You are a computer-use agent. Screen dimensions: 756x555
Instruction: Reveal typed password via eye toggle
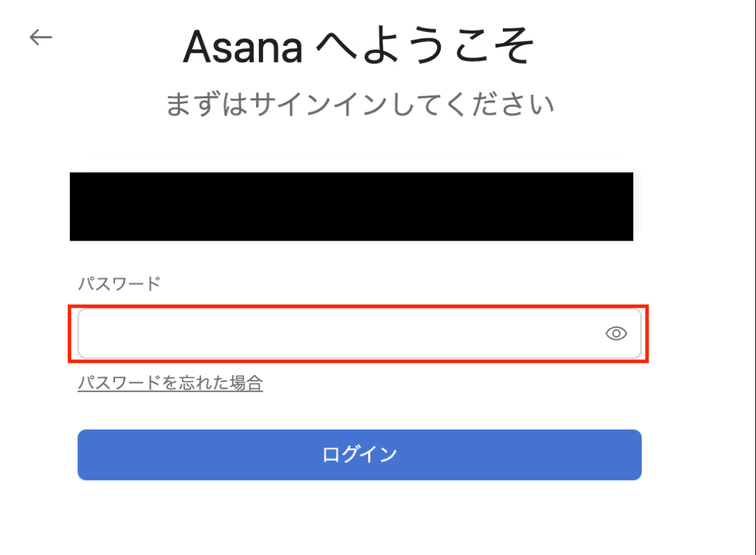(616, 334)
